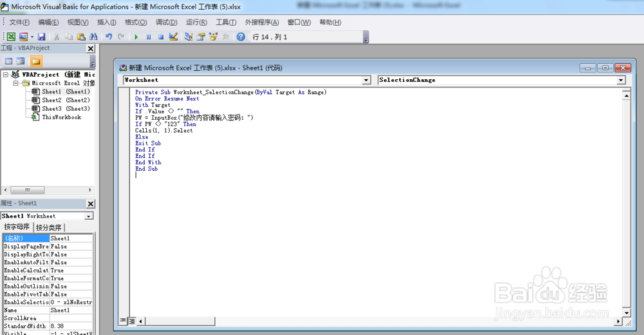Toggle Folders in project pane
Viewport: 644px width, 335px height.
(35, 62)
